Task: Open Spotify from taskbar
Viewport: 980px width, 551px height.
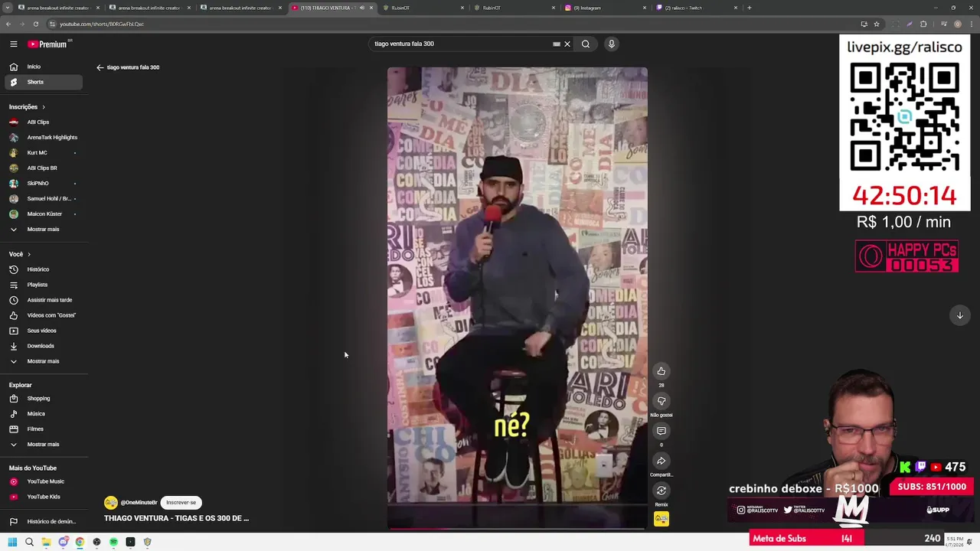Action: (x=113, y=542)
